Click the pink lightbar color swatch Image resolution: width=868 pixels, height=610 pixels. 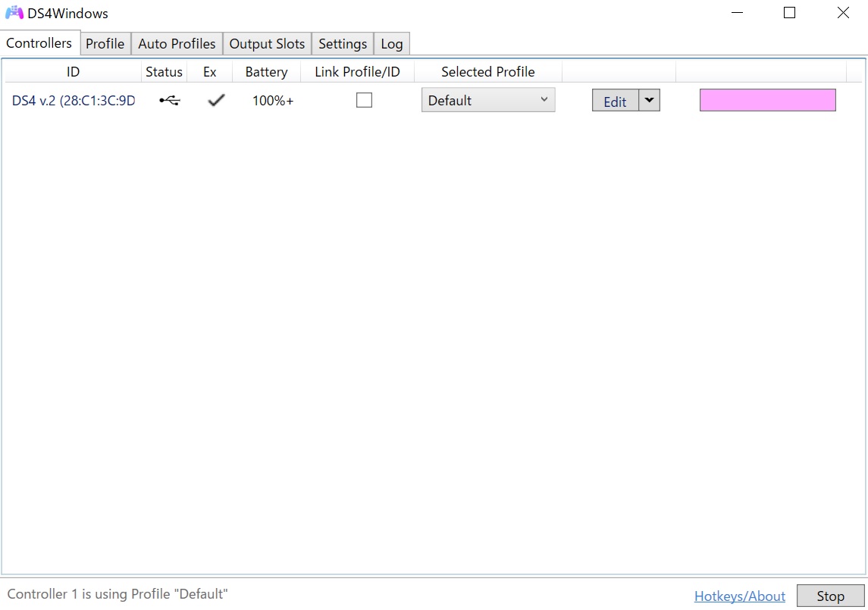pos(767,100)
